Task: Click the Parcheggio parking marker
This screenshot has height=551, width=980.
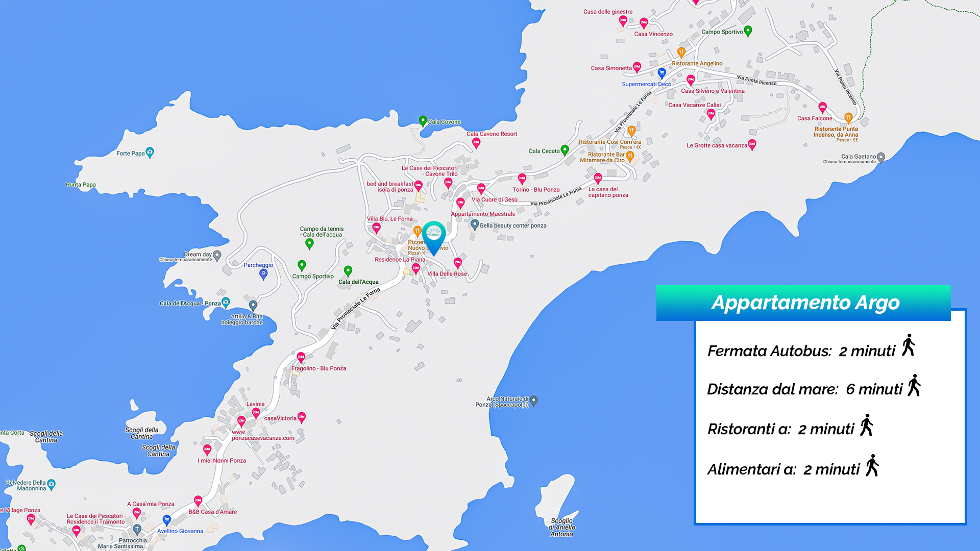Action: coord(263,274)
